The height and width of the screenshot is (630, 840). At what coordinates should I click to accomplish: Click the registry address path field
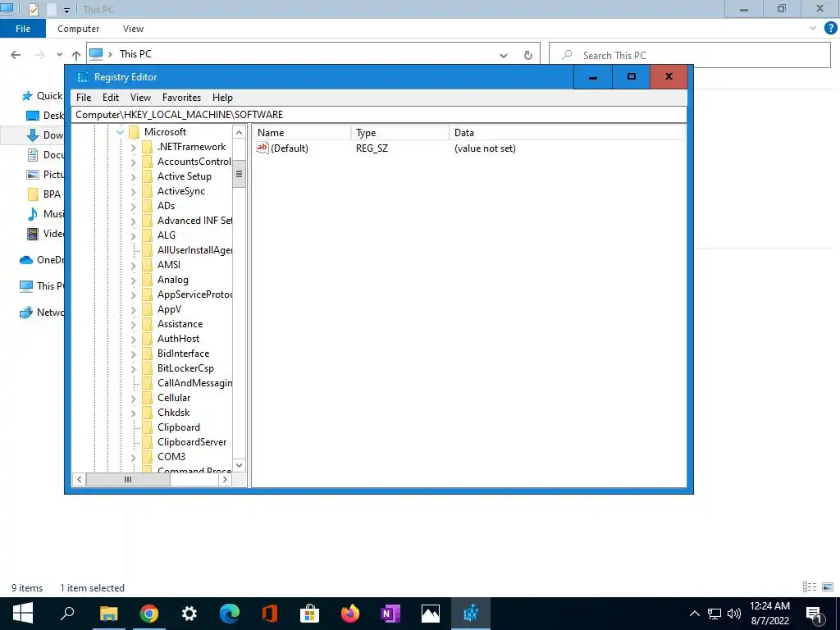click(x=378, y=115)
